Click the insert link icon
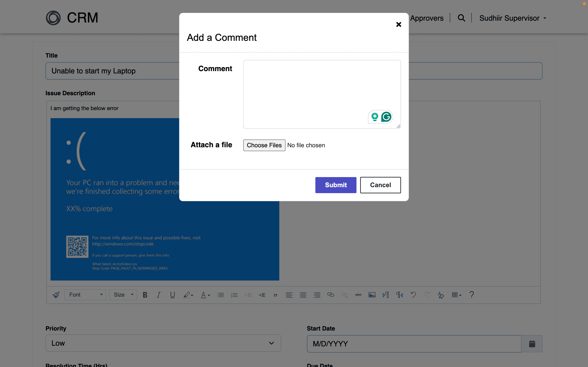Image resolution: width=588 pixels, height=367 pixels. point(331,295)
